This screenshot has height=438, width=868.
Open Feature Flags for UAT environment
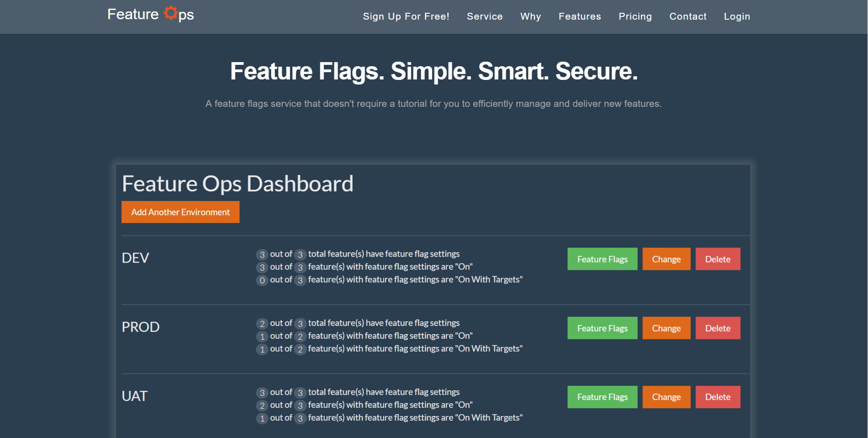pyautogui.click(x=602, y=397)
